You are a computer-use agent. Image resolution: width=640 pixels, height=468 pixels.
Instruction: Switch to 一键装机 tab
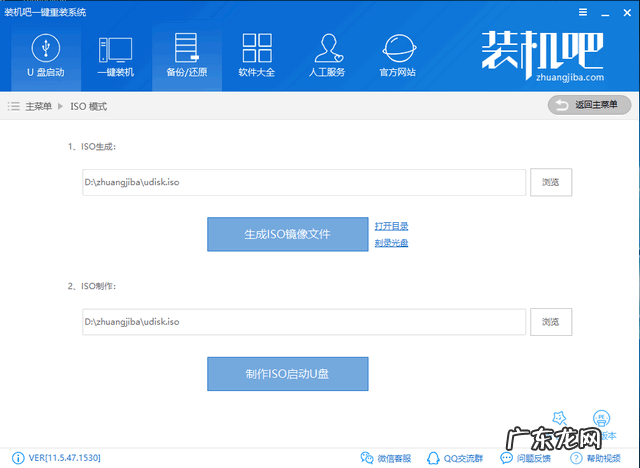point(116,55)
